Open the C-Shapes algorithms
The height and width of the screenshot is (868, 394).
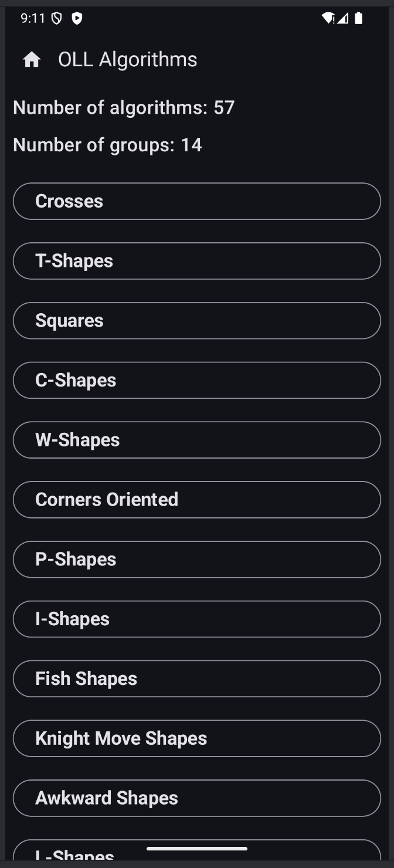click(196, 380)
